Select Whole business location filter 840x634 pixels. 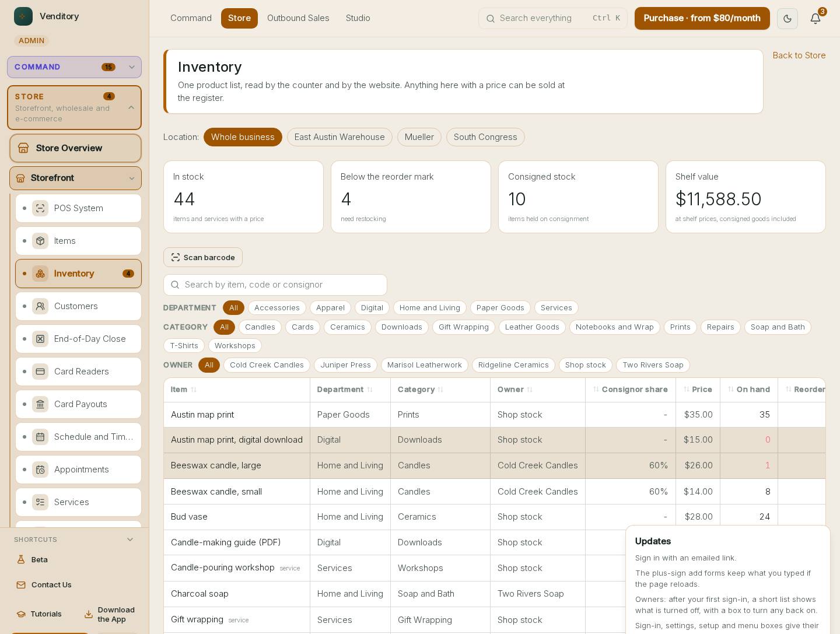pyautogui.click(x=243, y=137)
